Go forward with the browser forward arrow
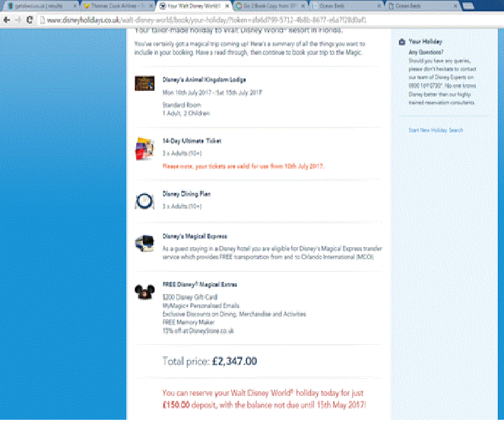Viewport: 504px width, 421px height. click(18, 20)
